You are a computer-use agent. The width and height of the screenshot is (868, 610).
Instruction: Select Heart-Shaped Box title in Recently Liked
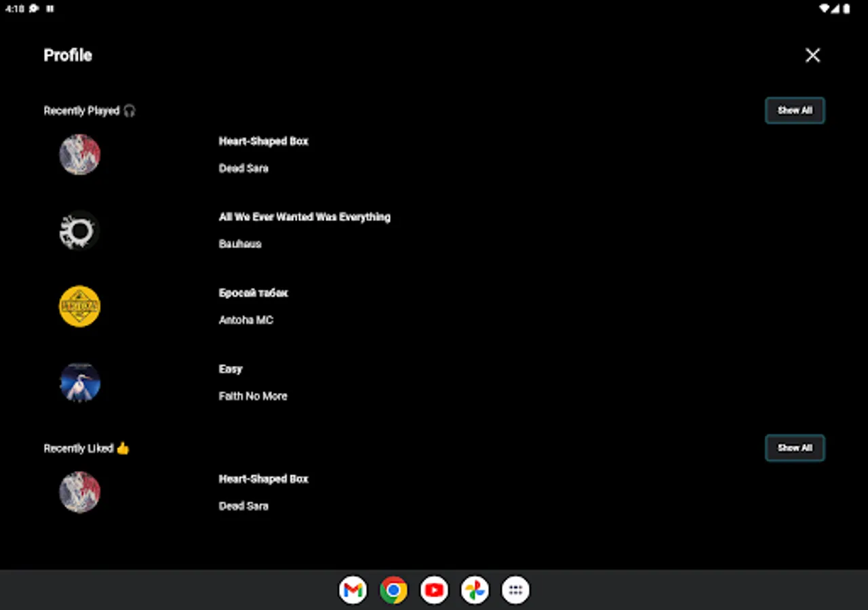264,479
